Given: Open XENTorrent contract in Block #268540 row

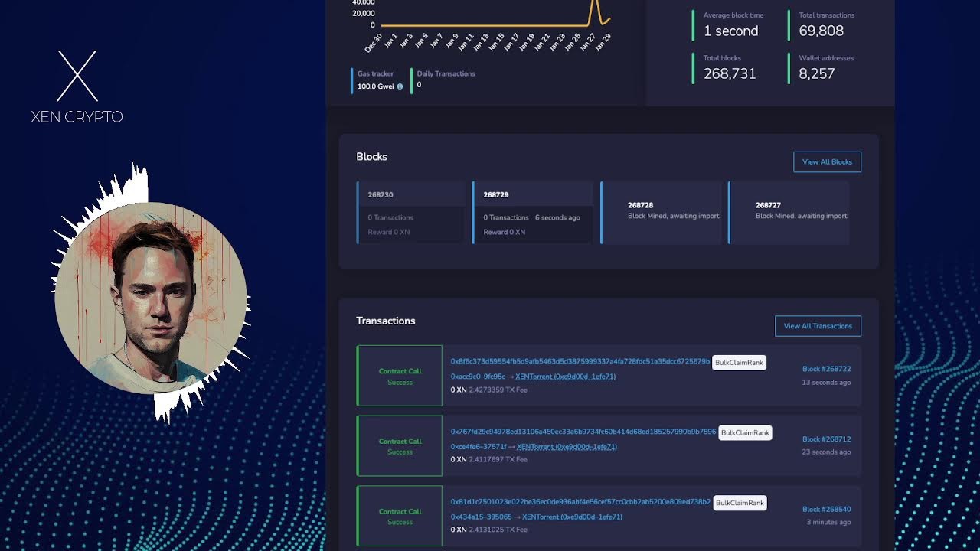Looking at the screenshot, I should coord(572,517).
